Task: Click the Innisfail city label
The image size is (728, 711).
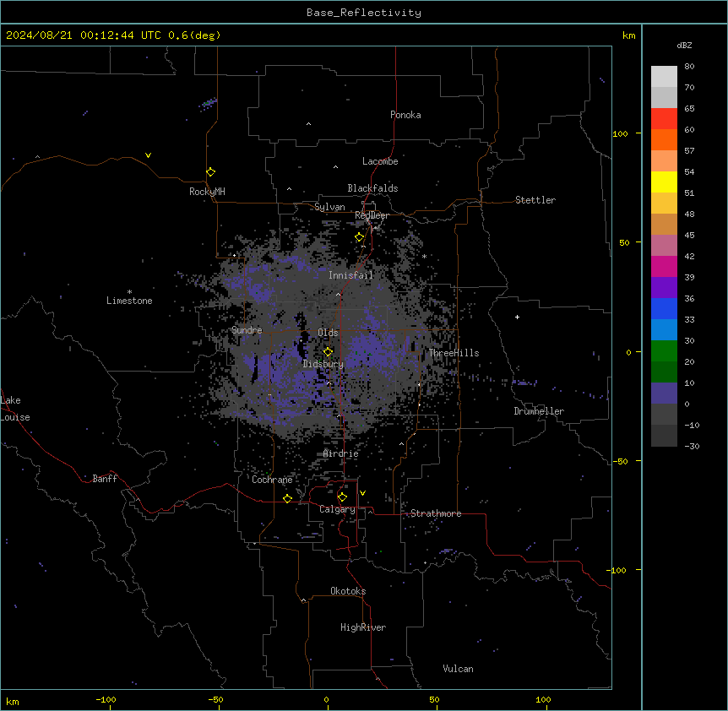Action: (x=351, y=275)
